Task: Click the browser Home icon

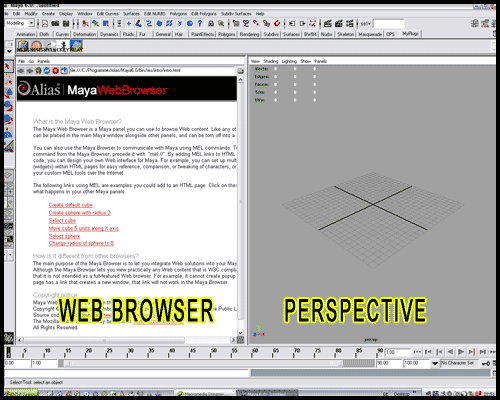Action: (38, 71)
